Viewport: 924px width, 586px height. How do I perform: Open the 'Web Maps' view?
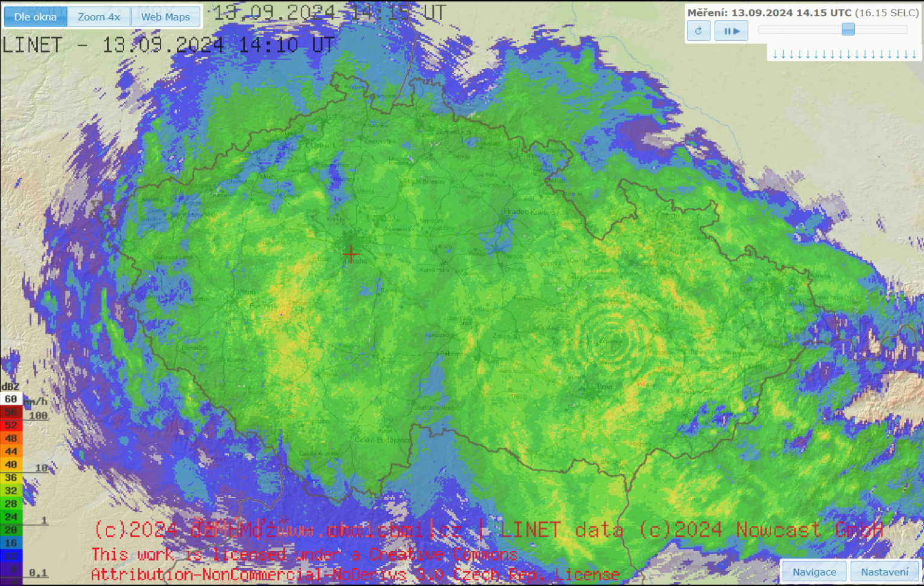tap(165, 17)
